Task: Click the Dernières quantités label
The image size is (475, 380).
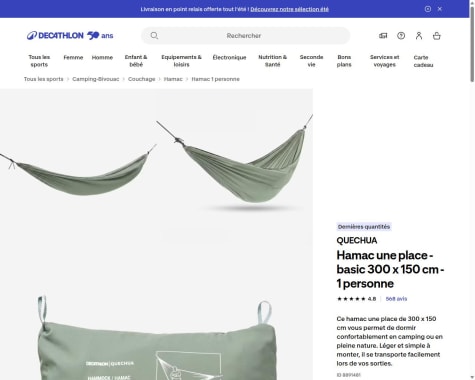Action: click(364, 227)
